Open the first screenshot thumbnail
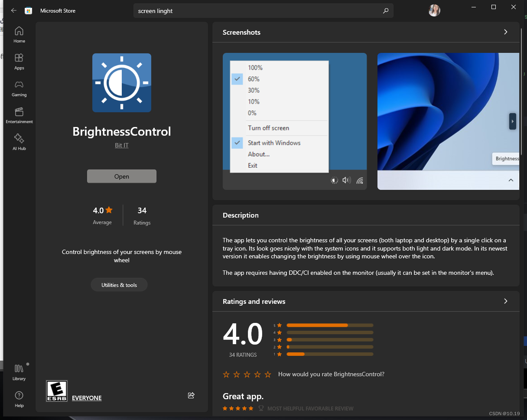Screen dimensions: 527x420 coord(295,121)
